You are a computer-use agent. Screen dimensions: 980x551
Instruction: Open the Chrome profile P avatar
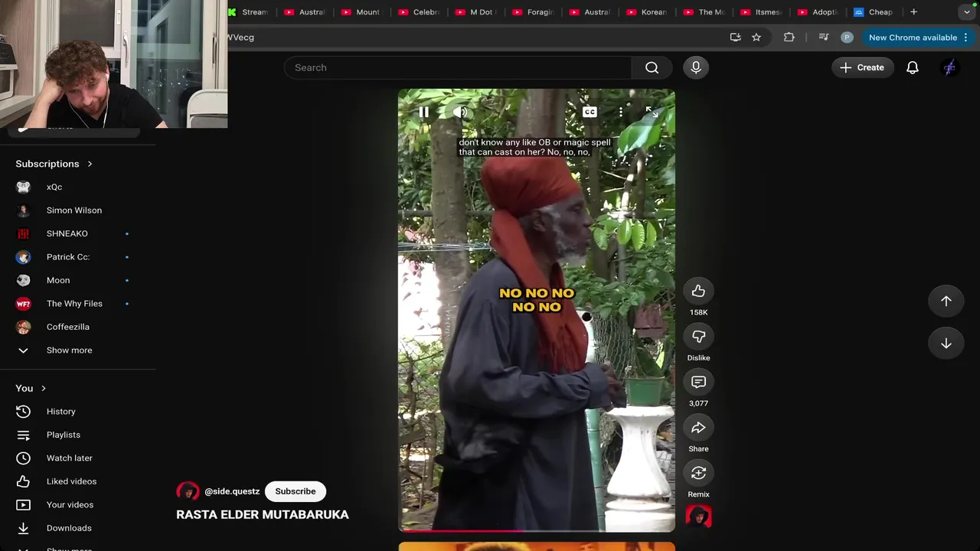point(847,37)
